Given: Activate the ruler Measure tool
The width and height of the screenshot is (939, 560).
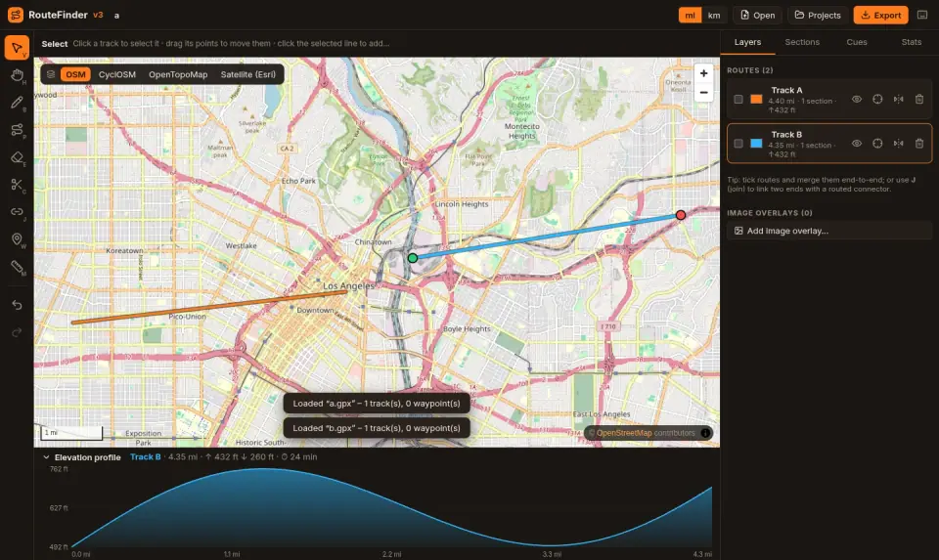Looking at the screenshot, I should pyautogui.click(x=17, y=267).
